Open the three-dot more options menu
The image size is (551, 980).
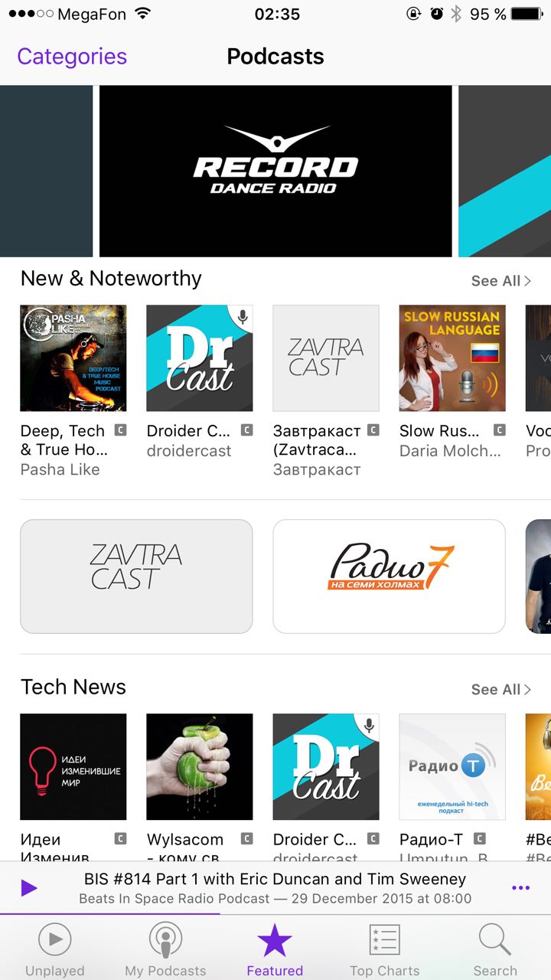520,888
